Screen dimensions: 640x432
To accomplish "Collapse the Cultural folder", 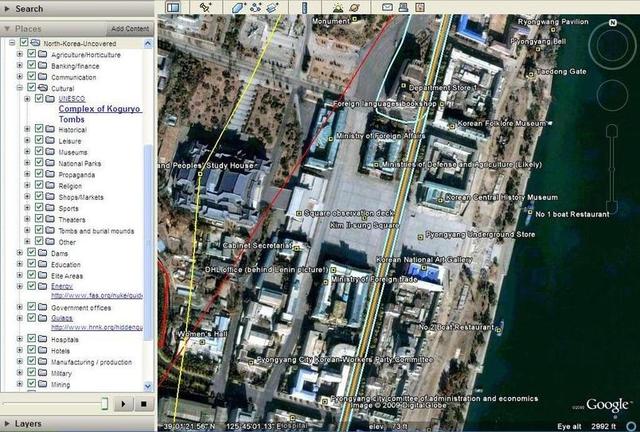I will point(19,88).
